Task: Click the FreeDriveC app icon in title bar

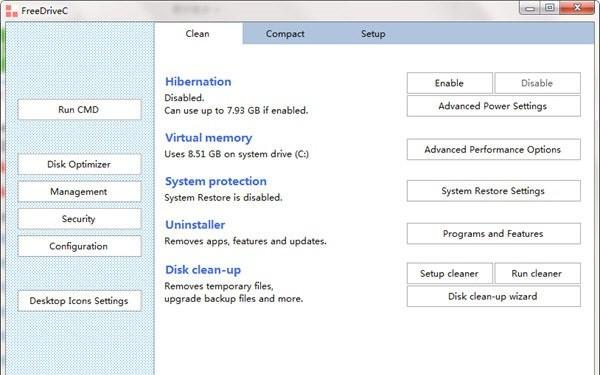Action: [x=11, y=10]
